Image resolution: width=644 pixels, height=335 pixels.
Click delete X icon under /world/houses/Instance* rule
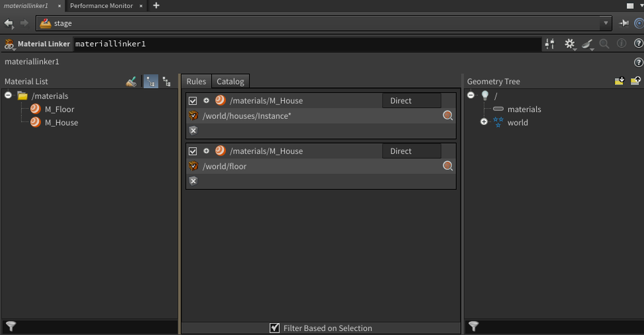(193, 130)
